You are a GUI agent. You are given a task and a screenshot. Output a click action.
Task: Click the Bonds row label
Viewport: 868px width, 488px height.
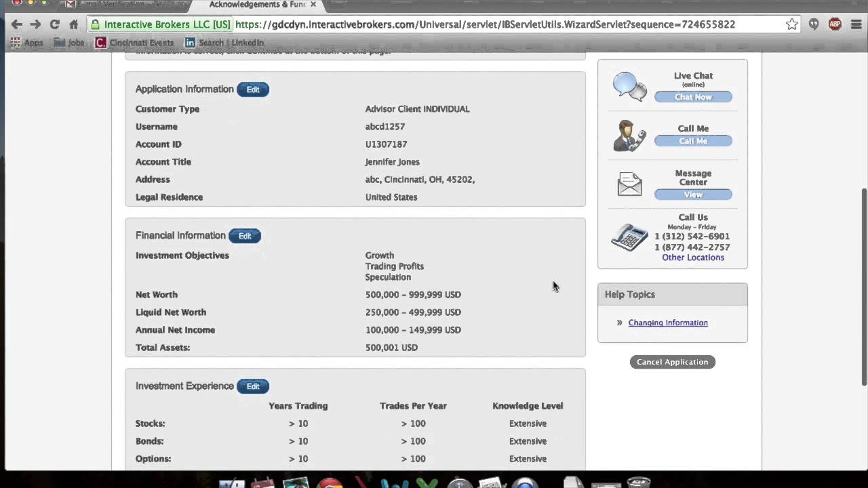149,441
